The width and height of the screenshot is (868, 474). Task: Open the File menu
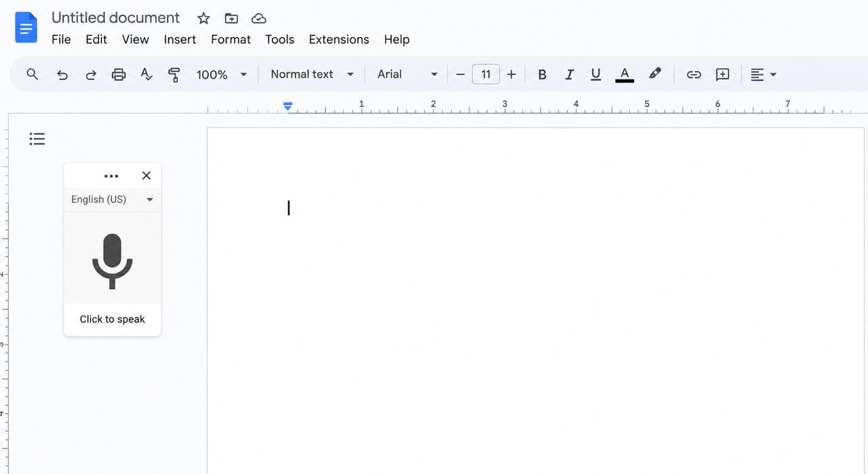coord(61,39)
